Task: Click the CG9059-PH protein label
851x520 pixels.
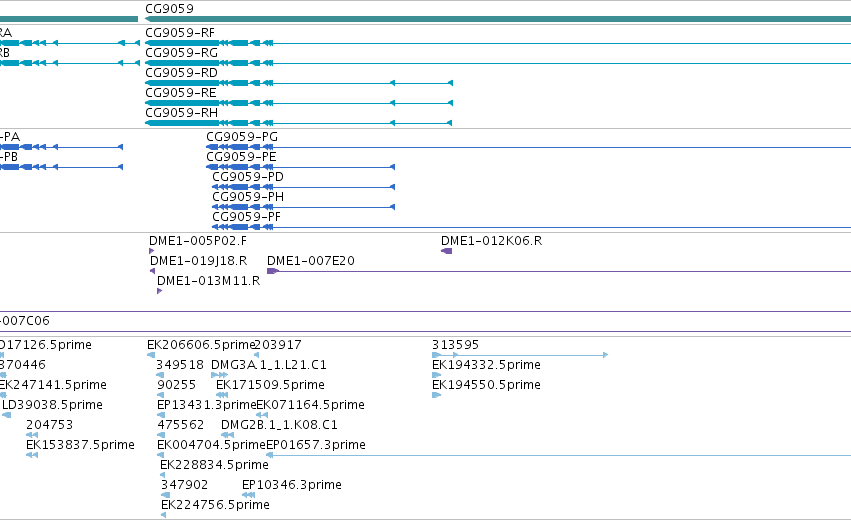Action: tap(248, 197)
